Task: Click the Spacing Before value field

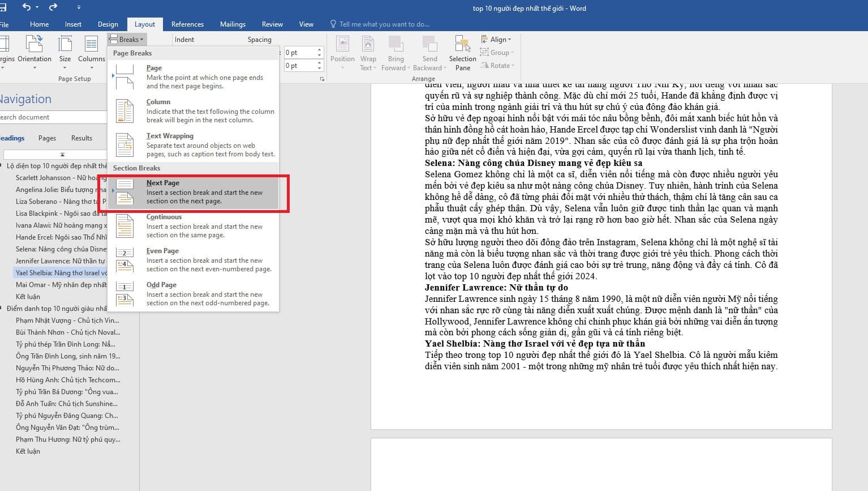Action: [300, 53]
